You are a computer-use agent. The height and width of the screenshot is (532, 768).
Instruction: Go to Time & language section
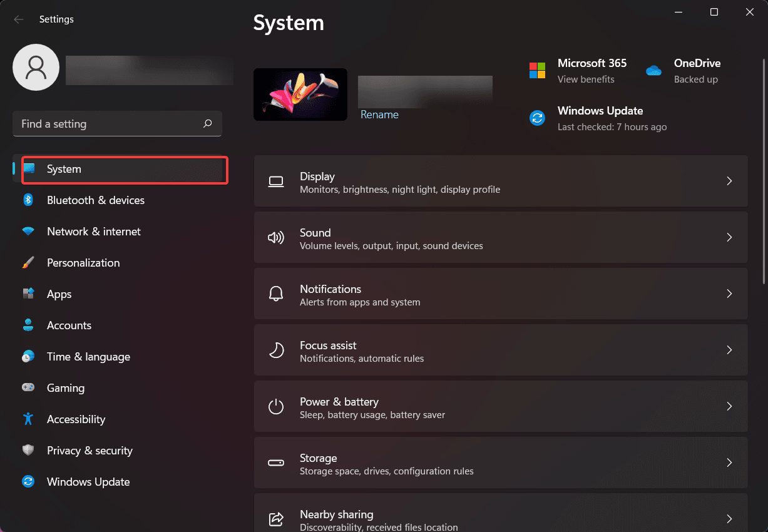[x=88, y=357]
